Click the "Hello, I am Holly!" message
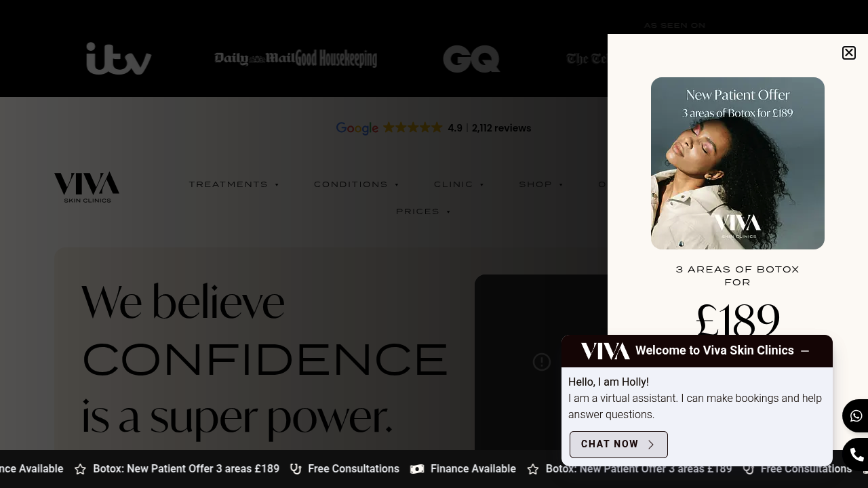868x488 pixels. 608,382
